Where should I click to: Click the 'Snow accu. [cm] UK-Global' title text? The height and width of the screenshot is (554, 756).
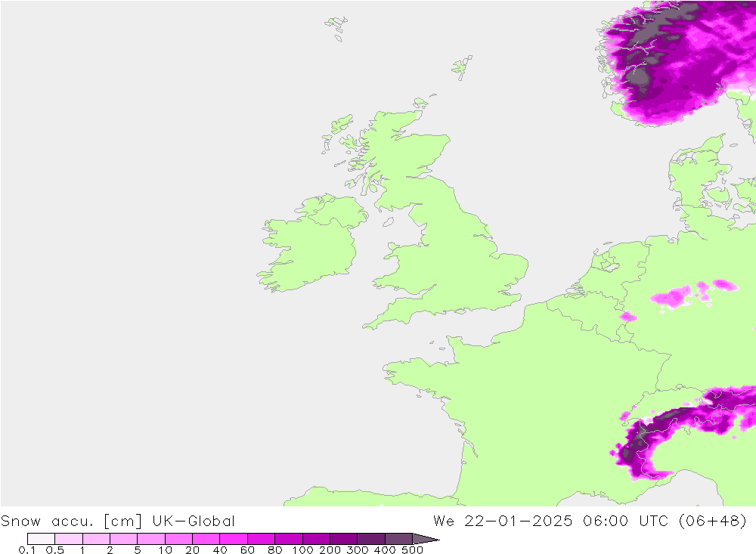coord(118,522)
